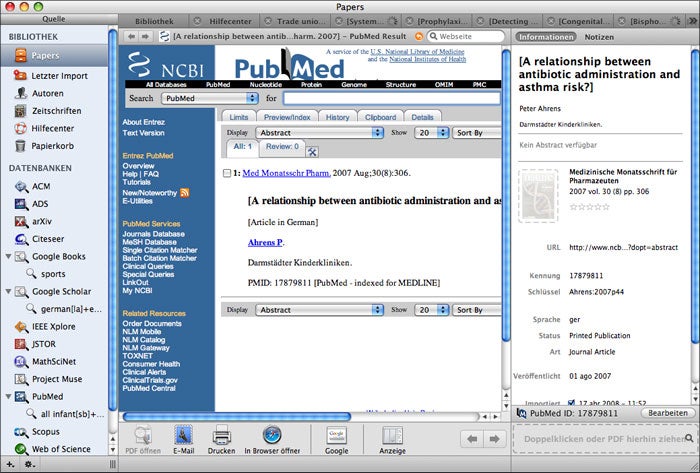Click the tools icon beside Review tab
The width and height of the screenshot is (700, 473).
pos(312,152)
